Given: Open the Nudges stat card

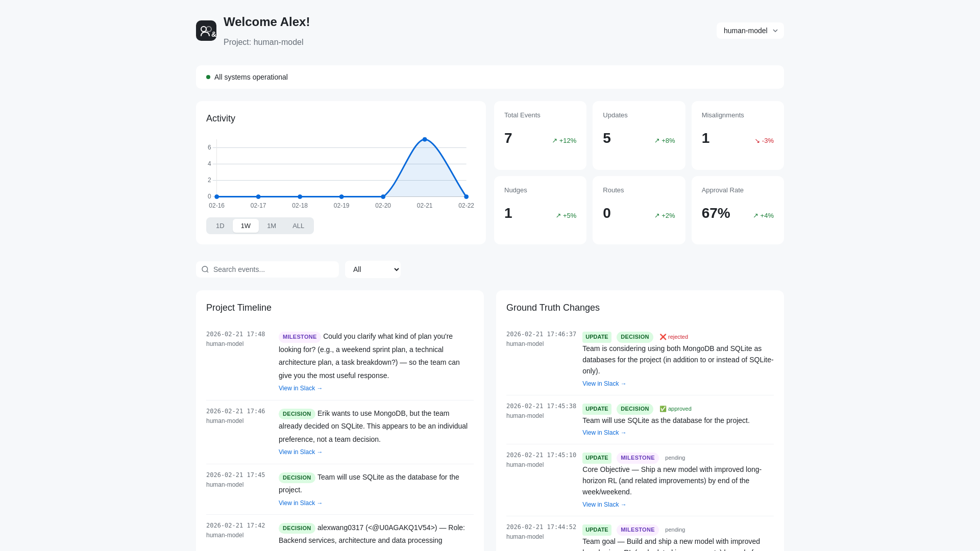Looking at the screenshot, I should point(540,210).
